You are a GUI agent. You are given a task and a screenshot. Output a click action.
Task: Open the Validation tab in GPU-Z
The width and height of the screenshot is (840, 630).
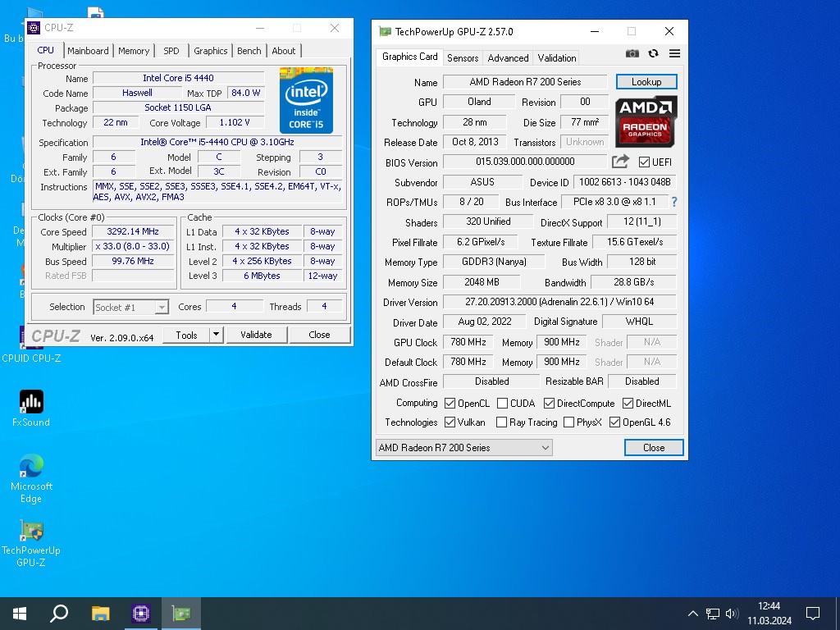click(x=557, y=58)
